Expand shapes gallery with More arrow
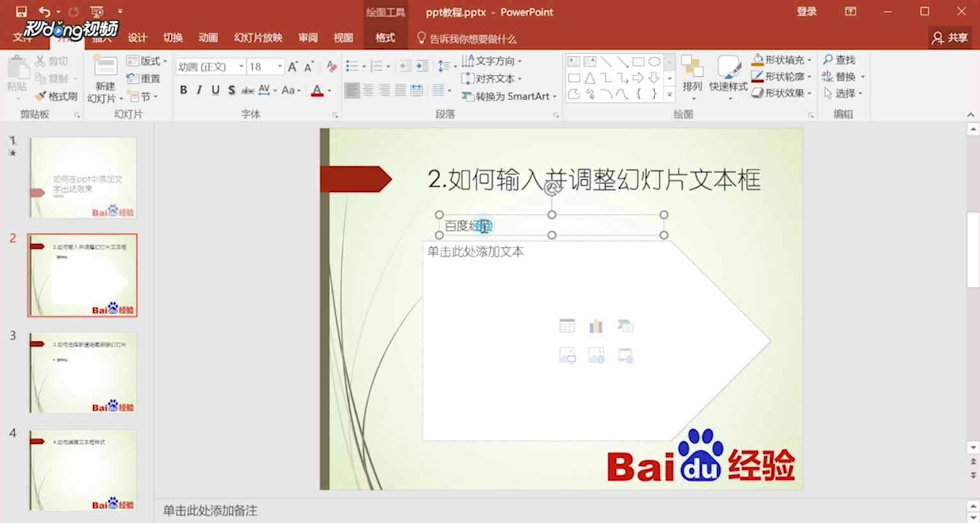 [669, 95]
